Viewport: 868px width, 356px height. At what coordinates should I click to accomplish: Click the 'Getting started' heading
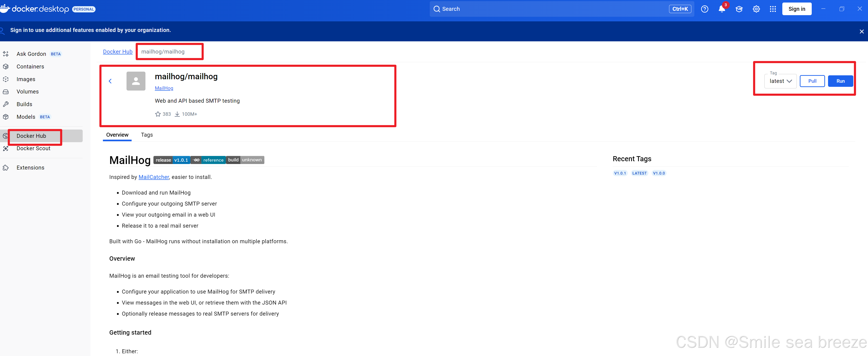(130, 333)
